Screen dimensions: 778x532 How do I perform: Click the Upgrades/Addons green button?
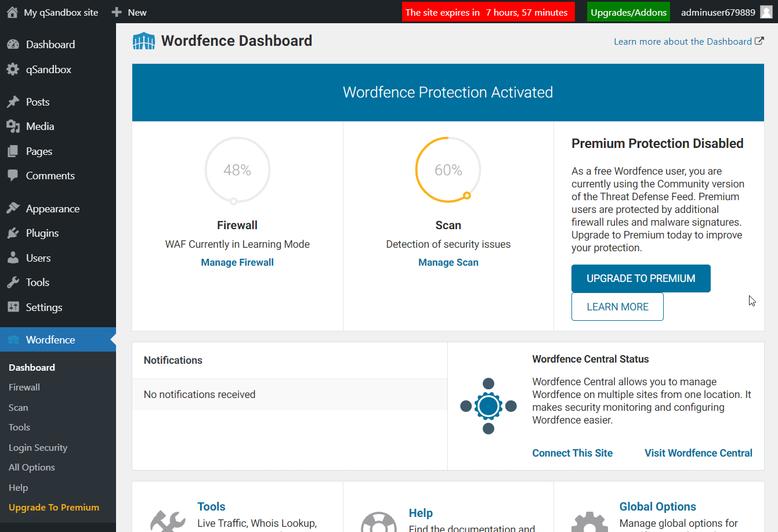point(628,12)
